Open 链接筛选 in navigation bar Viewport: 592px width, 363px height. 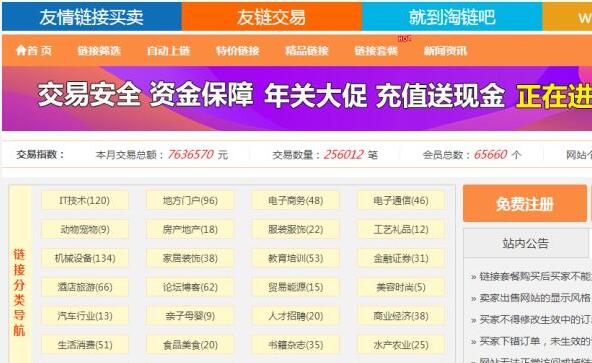point(99,50)
